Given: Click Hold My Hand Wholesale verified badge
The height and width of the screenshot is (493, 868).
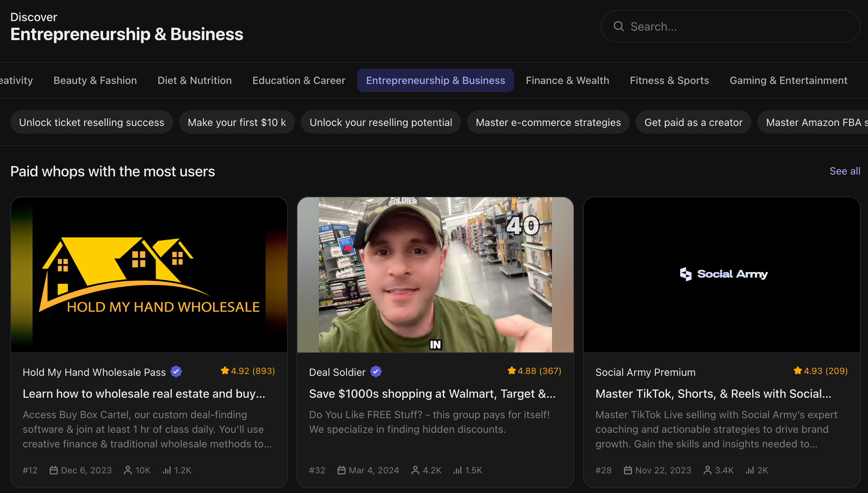Looking at the screenshot, I should tap(176, 371).
